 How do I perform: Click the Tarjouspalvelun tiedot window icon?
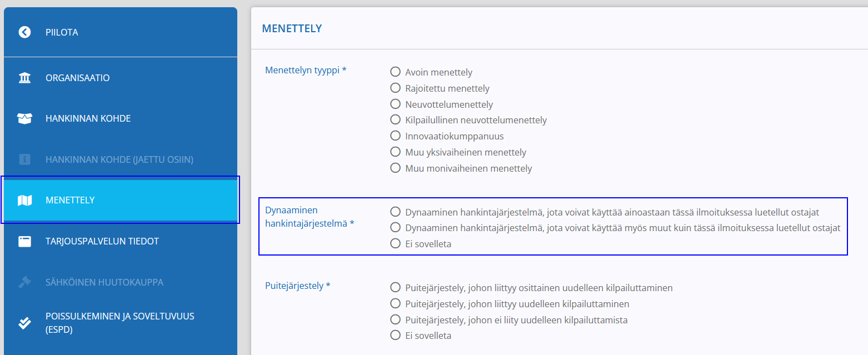click(x=24, y=241)
